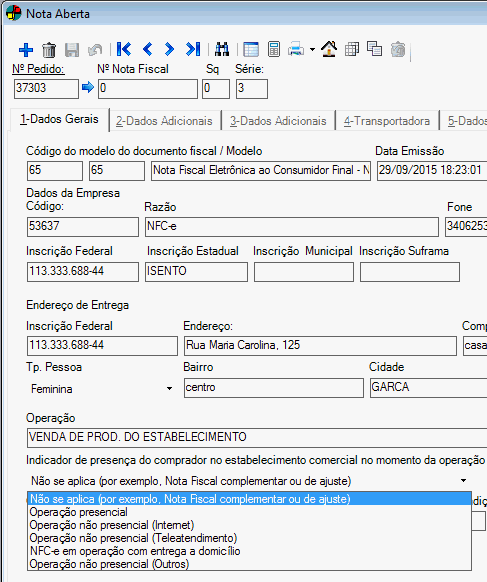Go to the first record
The image size is (487, 582).
tap(124, 49)
